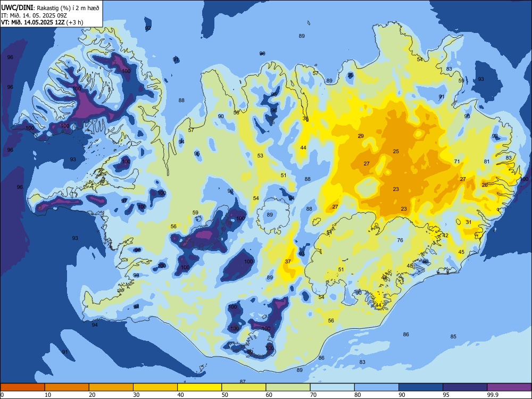Click the dark orange 0–10 legend swatch
532x399 pixels.
pyautogui.click(x=22, y=387)
